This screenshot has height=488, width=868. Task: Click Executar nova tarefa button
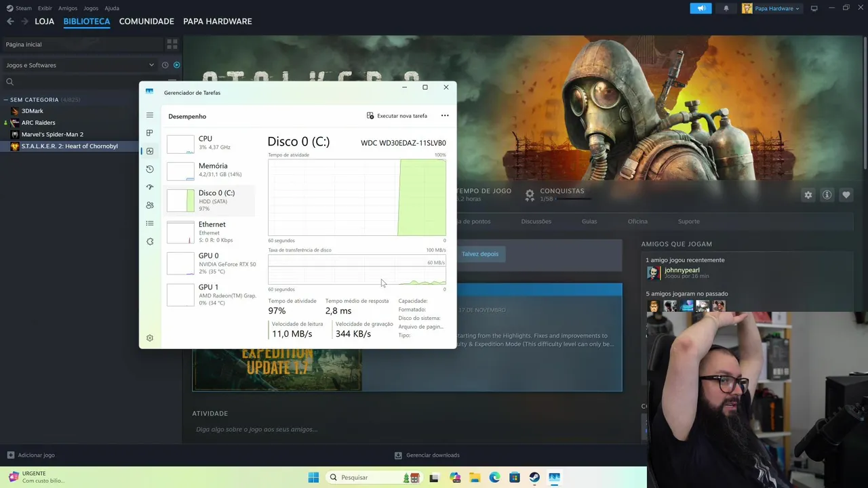397,116
